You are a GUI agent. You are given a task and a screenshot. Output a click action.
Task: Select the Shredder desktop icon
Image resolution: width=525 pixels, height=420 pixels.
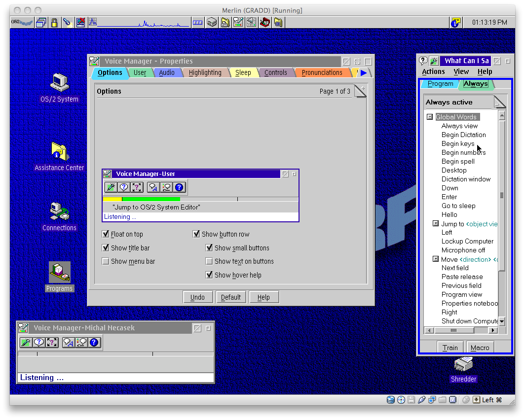tap(463, 370)
